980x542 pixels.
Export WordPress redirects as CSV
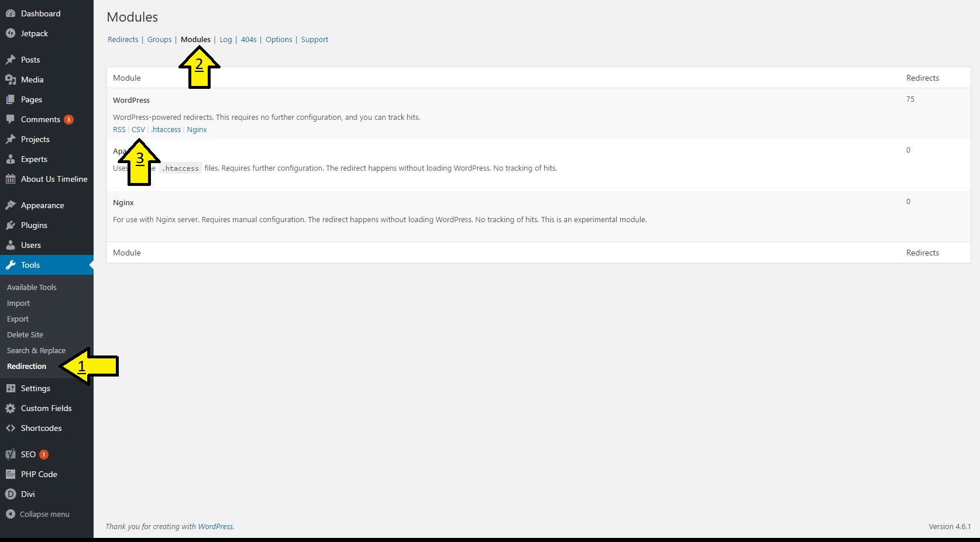click(x=138, y=129)
